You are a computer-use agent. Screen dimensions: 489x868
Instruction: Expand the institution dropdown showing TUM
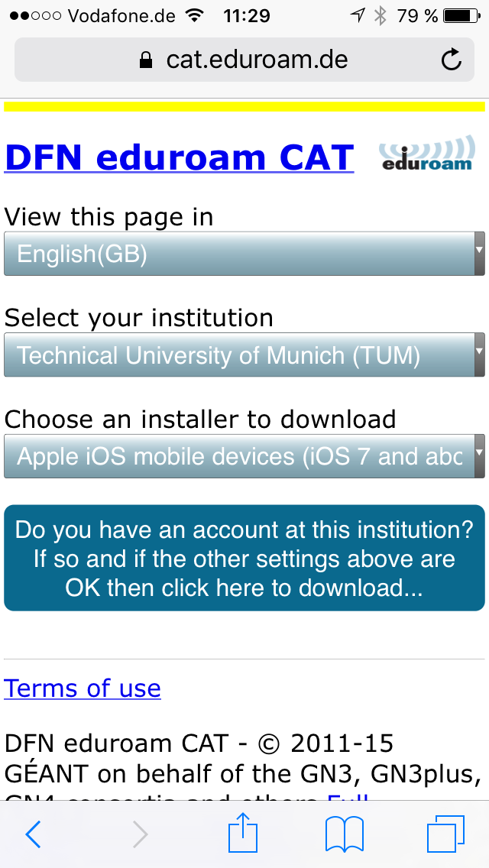coord(244,355)
